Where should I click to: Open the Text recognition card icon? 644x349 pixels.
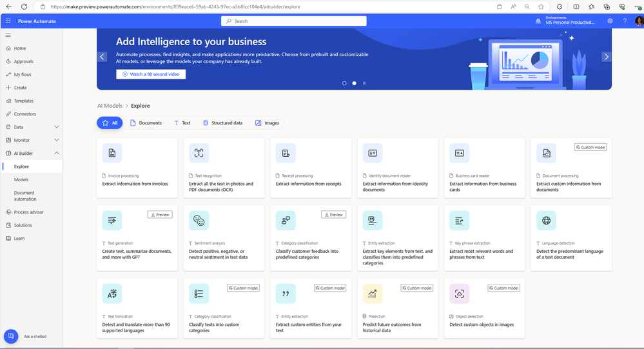click(199, 153)
